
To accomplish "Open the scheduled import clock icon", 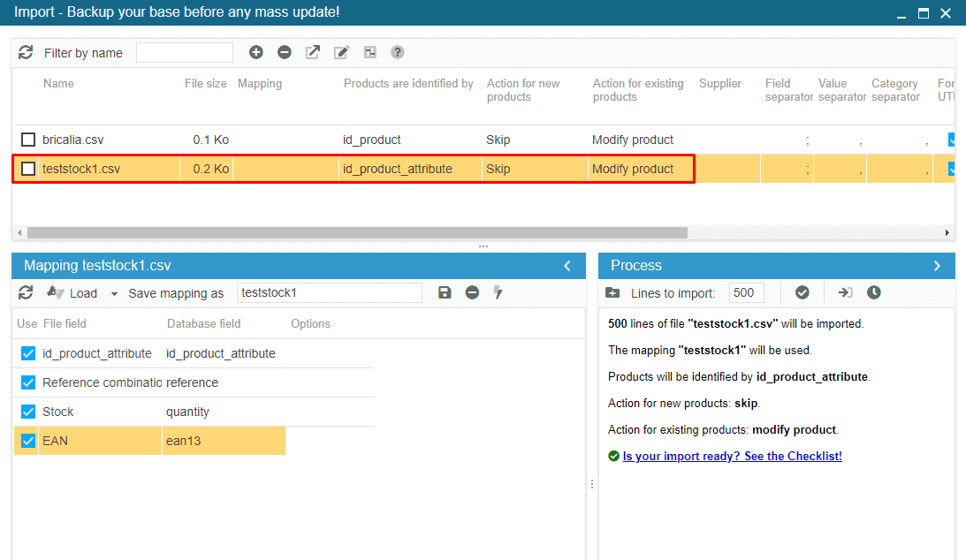I will point(873,292).
